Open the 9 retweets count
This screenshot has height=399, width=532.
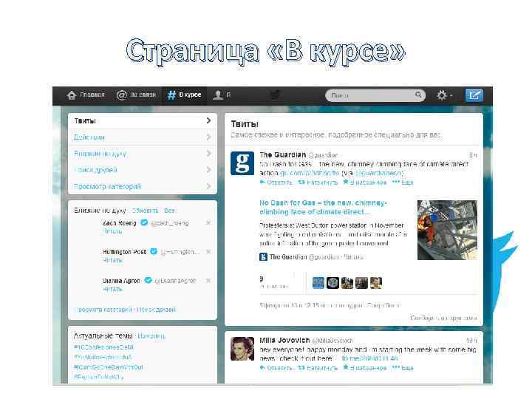click(273, 282)
